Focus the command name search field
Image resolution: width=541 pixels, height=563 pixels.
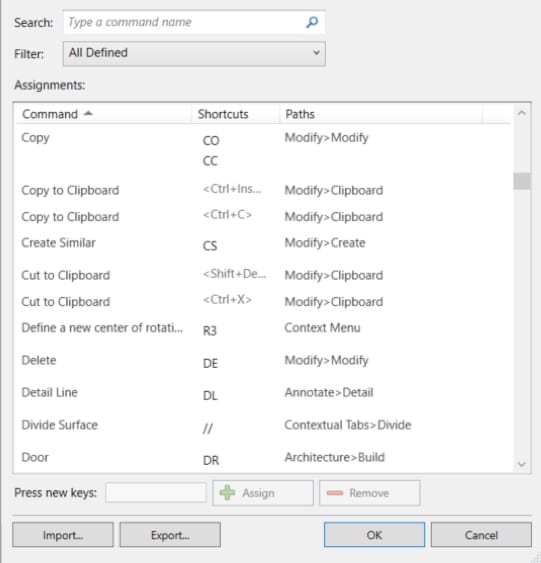[194, 22]
